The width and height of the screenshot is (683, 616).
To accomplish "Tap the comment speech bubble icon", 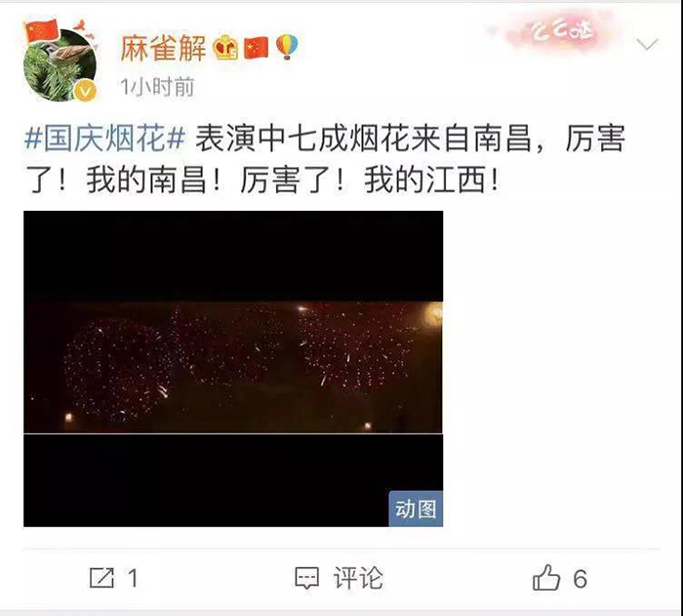I will click(307, 578).
